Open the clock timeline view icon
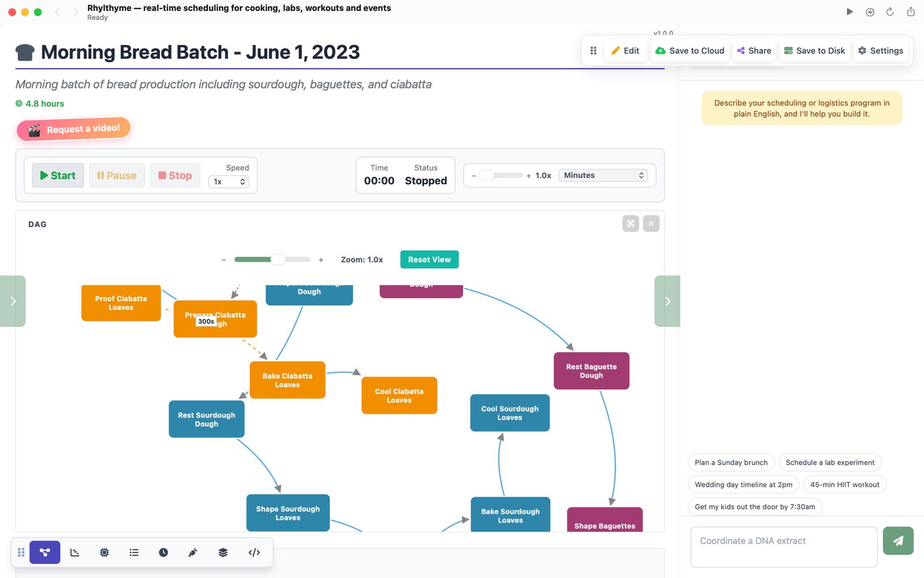 (x=163, y=553)
